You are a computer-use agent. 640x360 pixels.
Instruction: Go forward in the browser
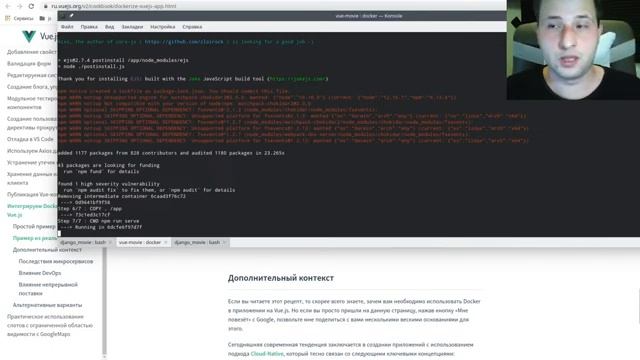19,6
